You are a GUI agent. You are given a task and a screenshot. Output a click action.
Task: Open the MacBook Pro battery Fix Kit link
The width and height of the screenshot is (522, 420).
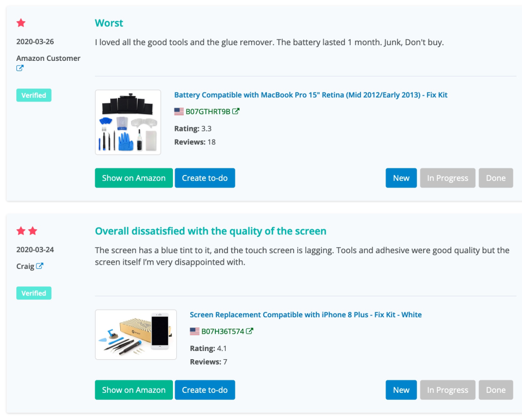click(x=310, y=95)
